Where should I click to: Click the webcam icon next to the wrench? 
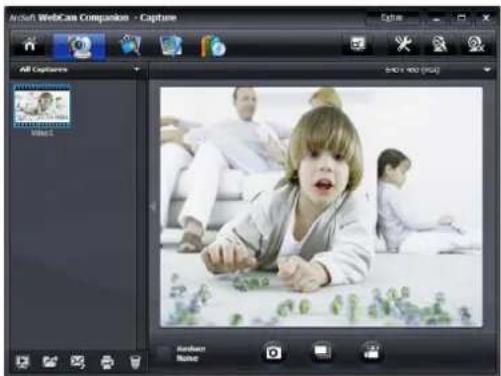coord(439,44)
